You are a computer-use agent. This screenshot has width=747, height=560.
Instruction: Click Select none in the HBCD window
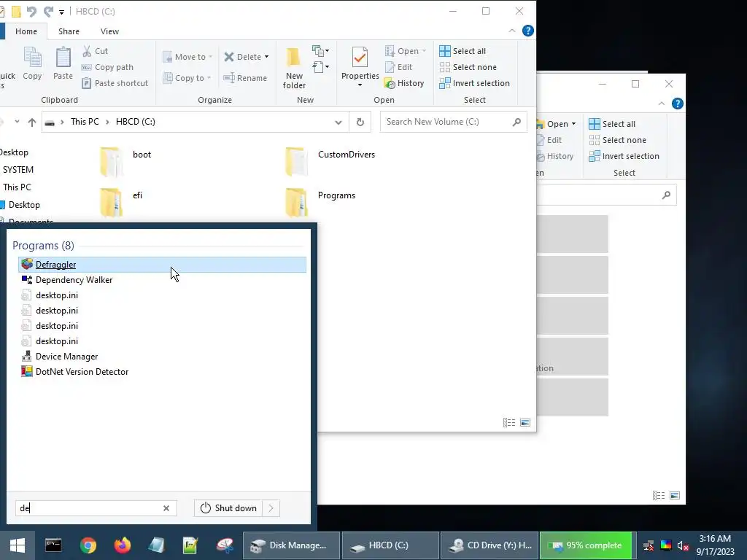(x=468, y=67)
